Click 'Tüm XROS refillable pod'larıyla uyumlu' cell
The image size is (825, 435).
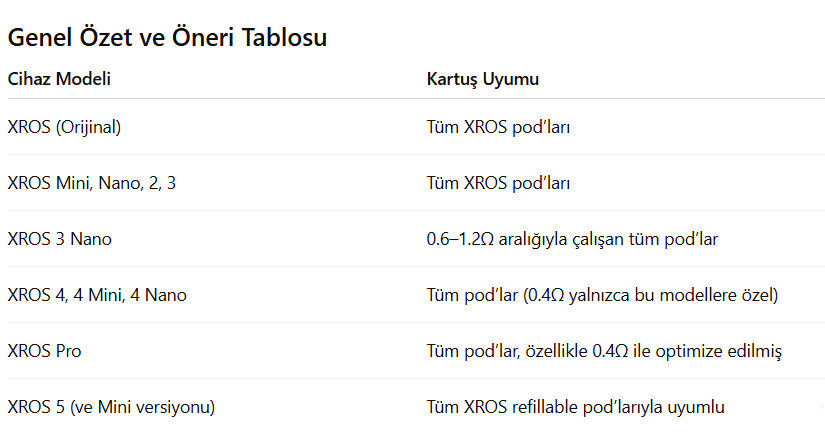[575, 407]
